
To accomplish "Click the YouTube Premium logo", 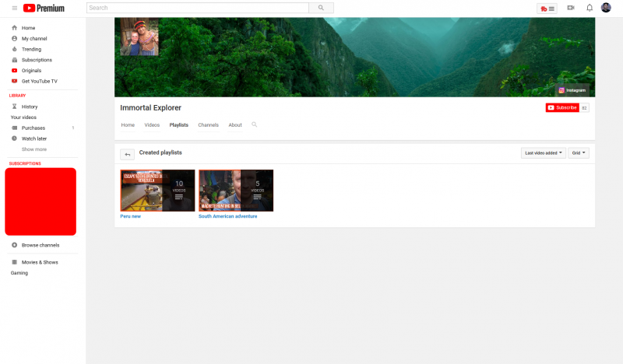I will [x=44, y=8].
